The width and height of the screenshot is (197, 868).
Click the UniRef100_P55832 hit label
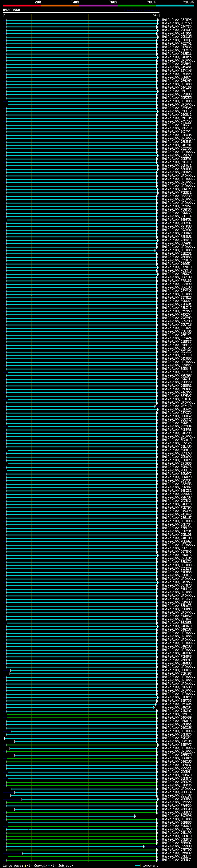click(176, 853)
